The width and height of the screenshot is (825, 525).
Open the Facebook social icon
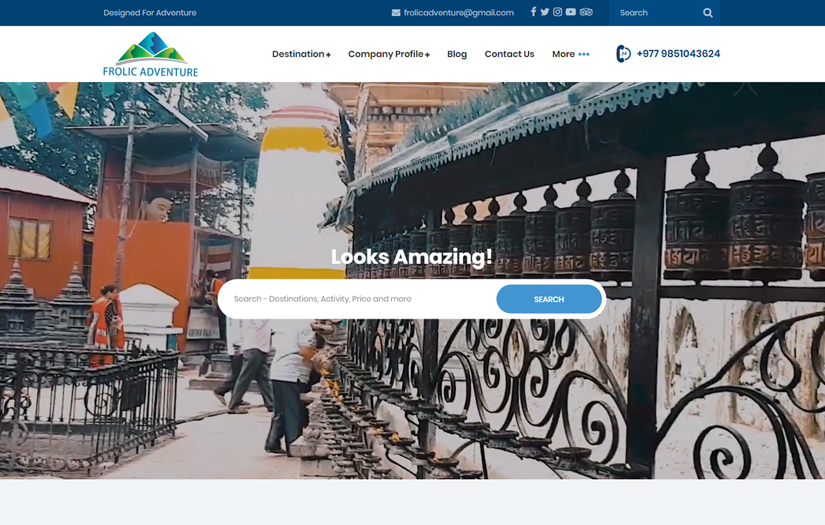tap(533, 12)
